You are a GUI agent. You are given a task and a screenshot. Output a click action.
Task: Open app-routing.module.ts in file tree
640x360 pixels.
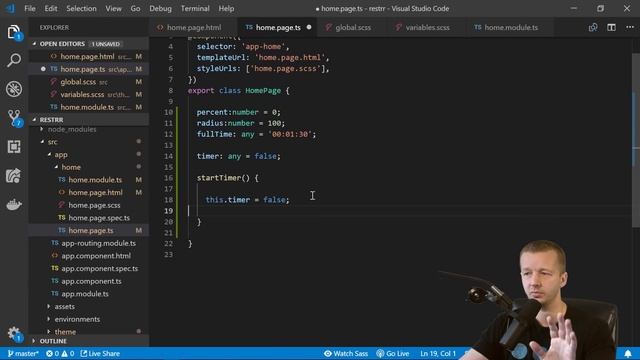(x=89, y=243)
